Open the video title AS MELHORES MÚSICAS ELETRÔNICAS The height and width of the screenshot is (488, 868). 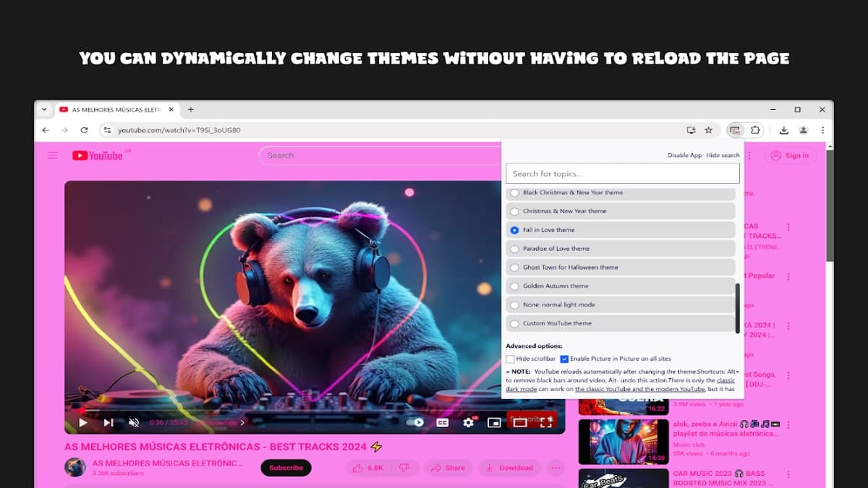tap(223, 447)
